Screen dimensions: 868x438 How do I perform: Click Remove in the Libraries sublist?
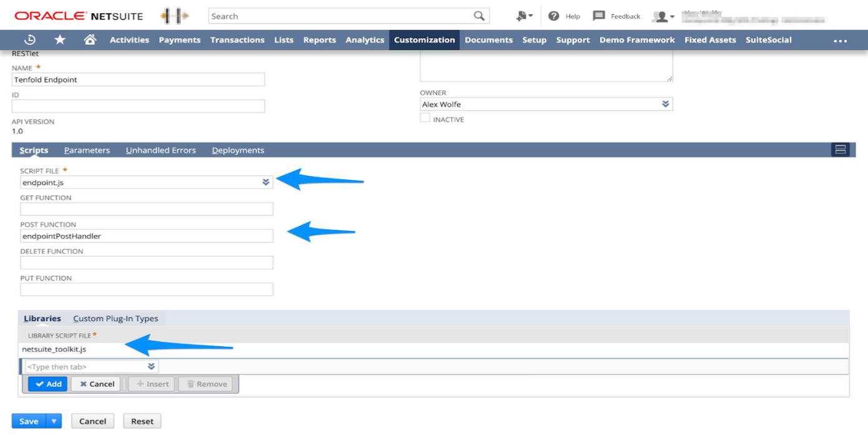(206, 384)
